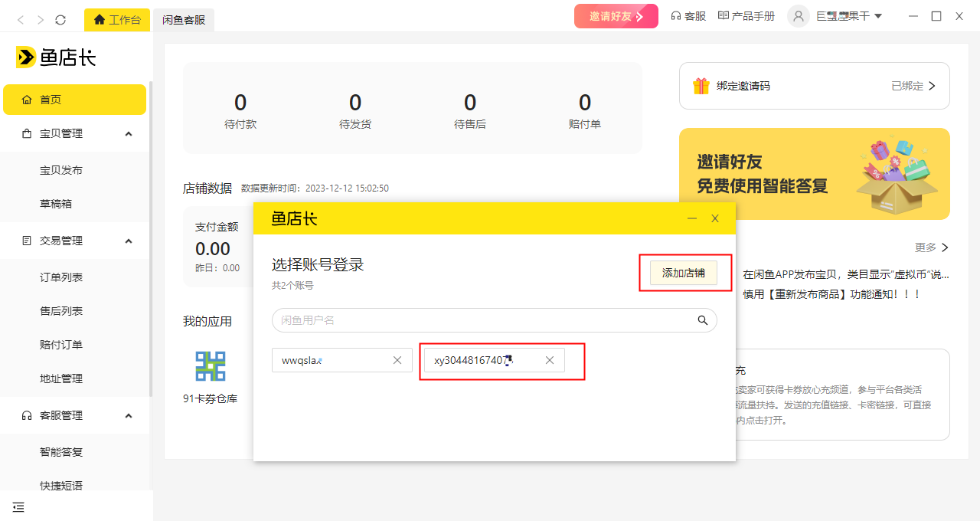Image resolution: width=980 pixels, height=521 pixels.
Task: Open 智能答复 in sidebar
Action: point(61,452)
